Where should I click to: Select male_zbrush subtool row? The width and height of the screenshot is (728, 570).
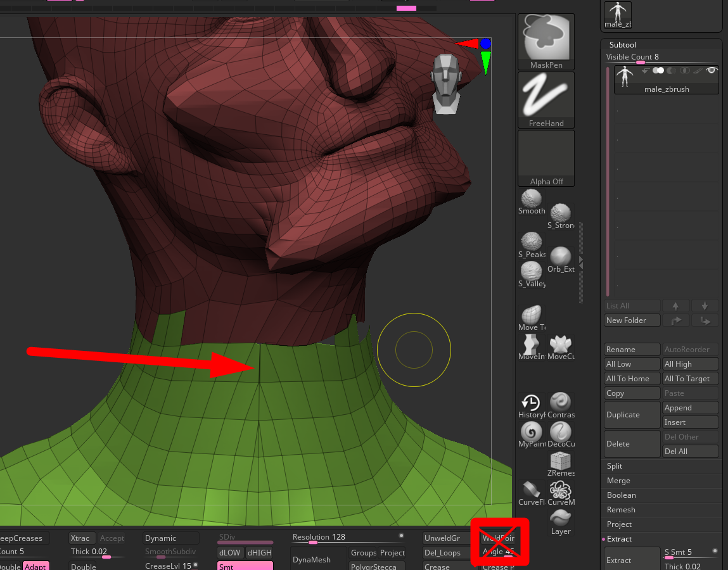(x=667, y=80)
